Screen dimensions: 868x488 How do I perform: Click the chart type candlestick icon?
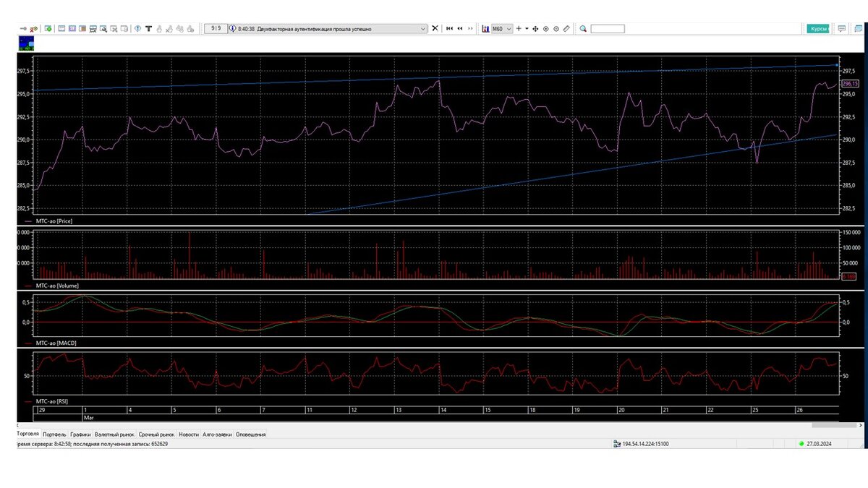tap(485, 28)
